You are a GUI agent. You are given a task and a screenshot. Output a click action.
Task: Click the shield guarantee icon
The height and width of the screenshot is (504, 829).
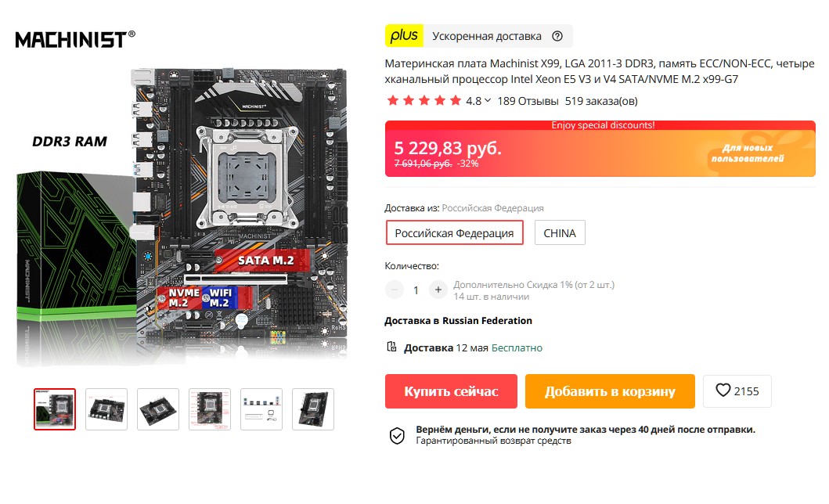pyautogui.click(x=397, y=435)
